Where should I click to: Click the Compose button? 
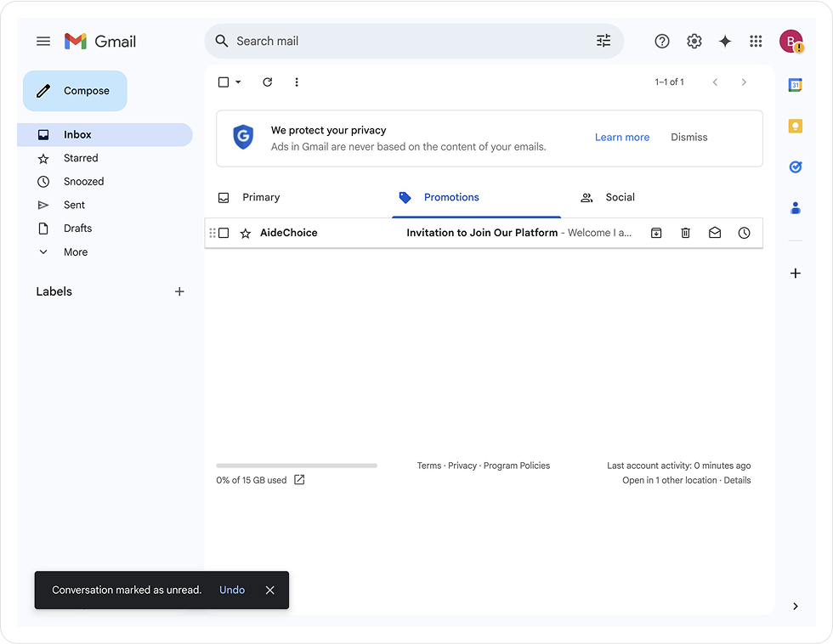click(x=75, y=91)
